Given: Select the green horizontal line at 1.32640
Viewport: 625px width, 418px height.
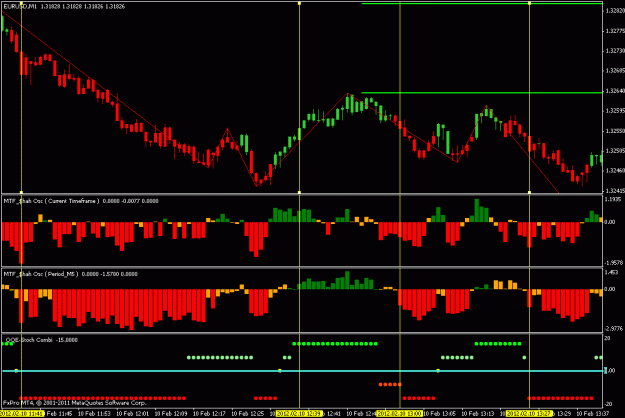Looking at the screenshot, I should tap(482, 93).
